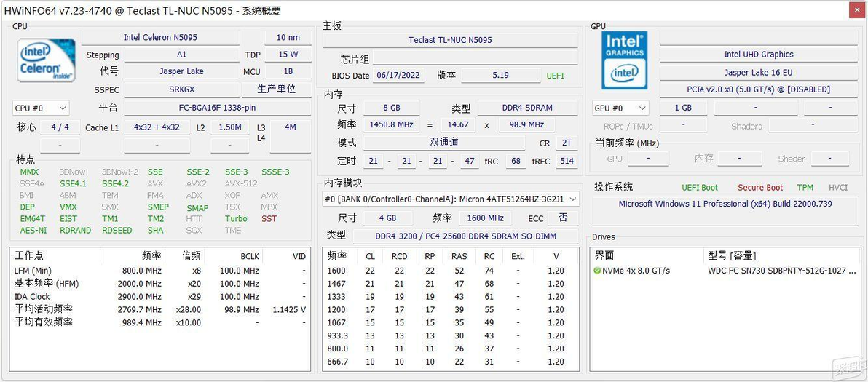The height and width of the screenshot is (382, 868).
Task: Click the tRC 68 value
Action: 516,161
